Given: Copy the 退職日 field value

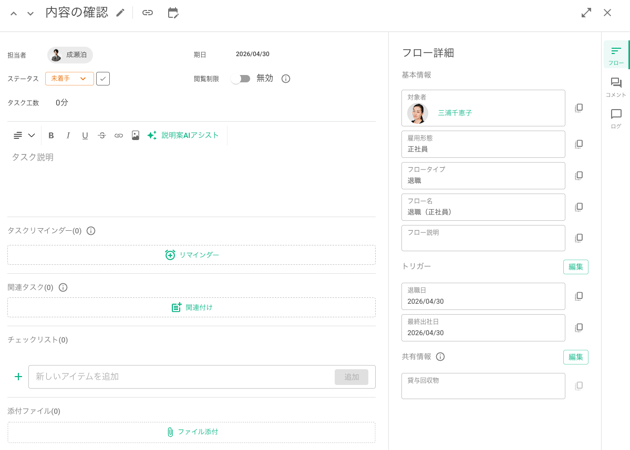Looking at the screenshot, I should point(579,296).
